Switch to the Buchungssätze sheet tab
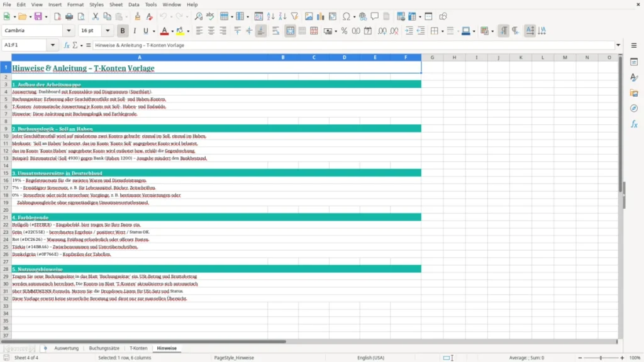Image resolution: width=644 pixels, height=362 pixels. [104, 348]
